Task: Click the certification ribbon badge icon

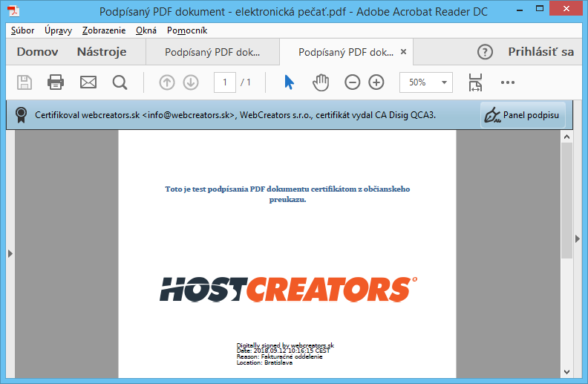Action: point(21,114)
